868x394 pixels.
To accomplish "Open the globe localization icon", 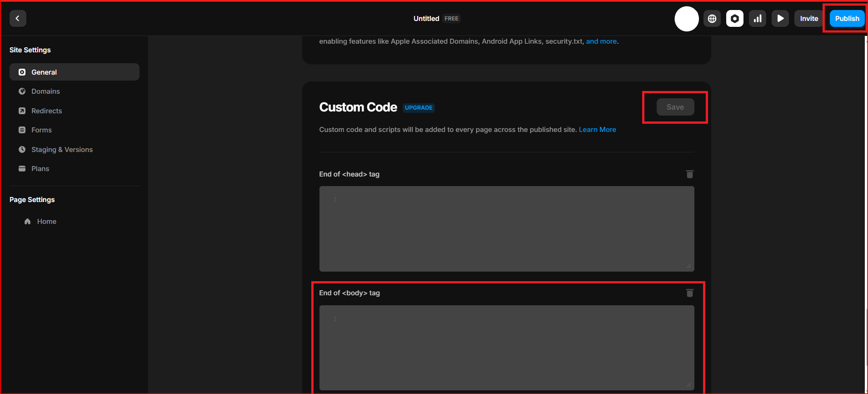I will [712, 19].
